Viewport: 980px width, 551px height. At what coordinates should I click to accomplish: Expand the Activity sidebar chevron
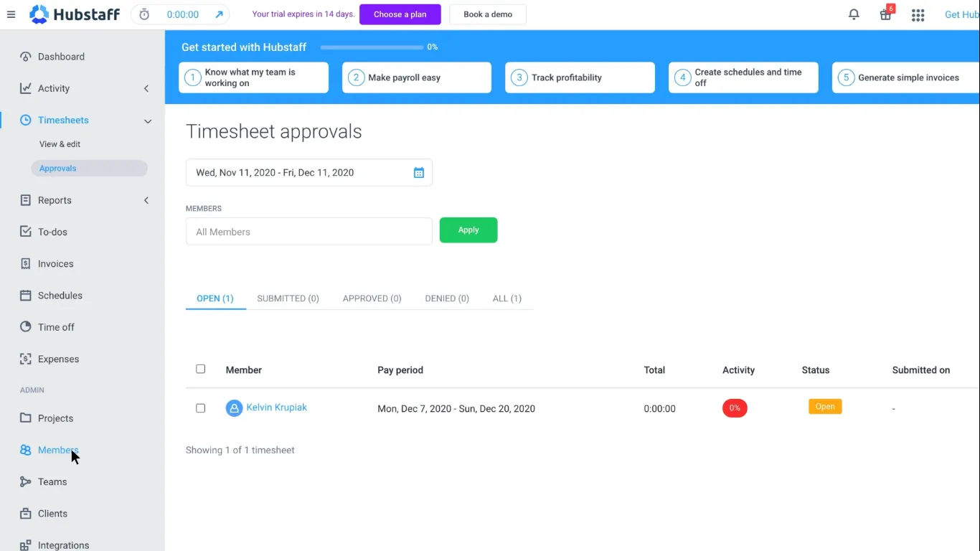coord(146,88)
